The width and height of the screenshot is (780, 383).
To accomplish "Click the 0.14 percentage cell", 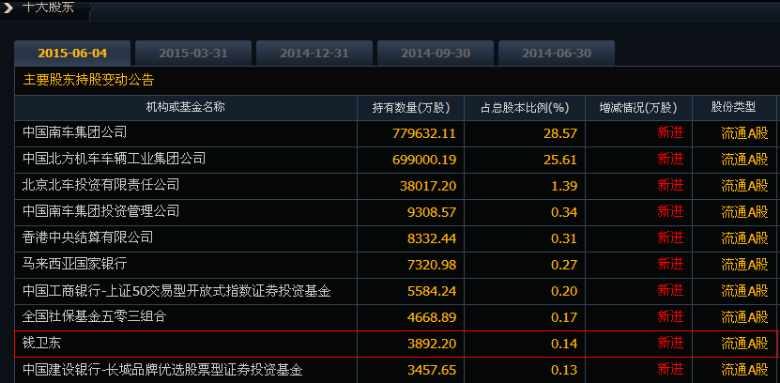I will coord(564,344).
